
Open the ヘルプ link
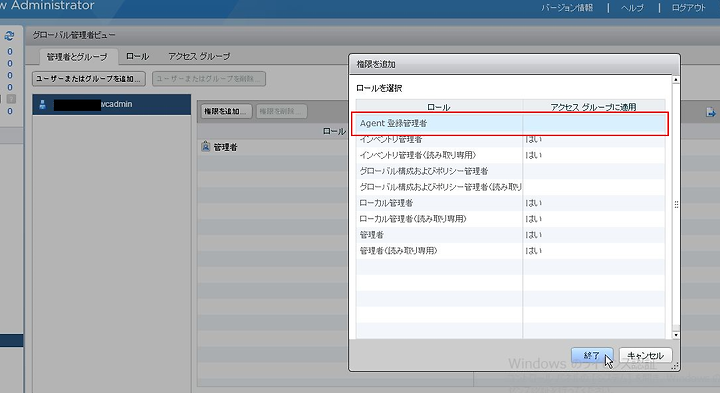[x=632, y=8]
